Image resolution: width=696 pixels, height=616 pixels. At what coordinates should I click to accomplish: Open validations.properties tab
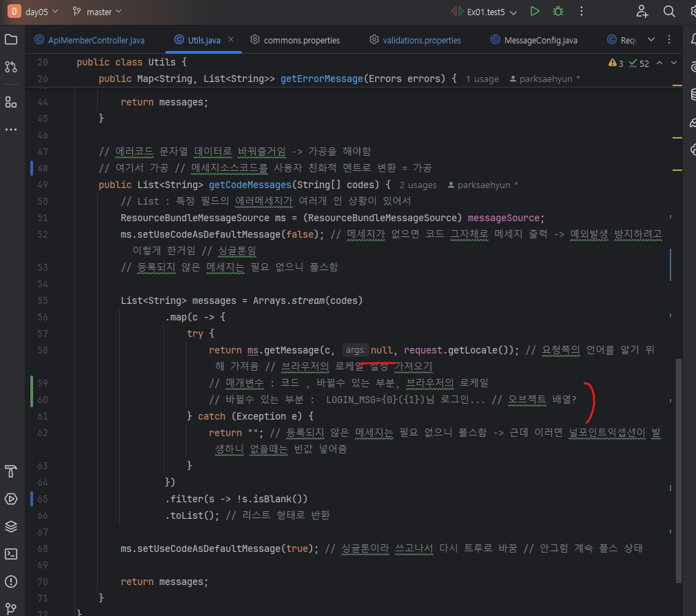[x=415, y=40]
